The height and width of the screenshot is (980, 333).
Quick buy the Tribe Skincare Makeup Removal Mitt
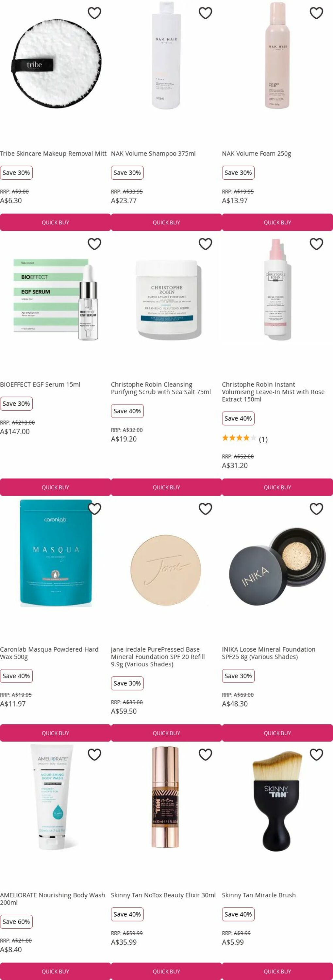[x=56, y=222]
